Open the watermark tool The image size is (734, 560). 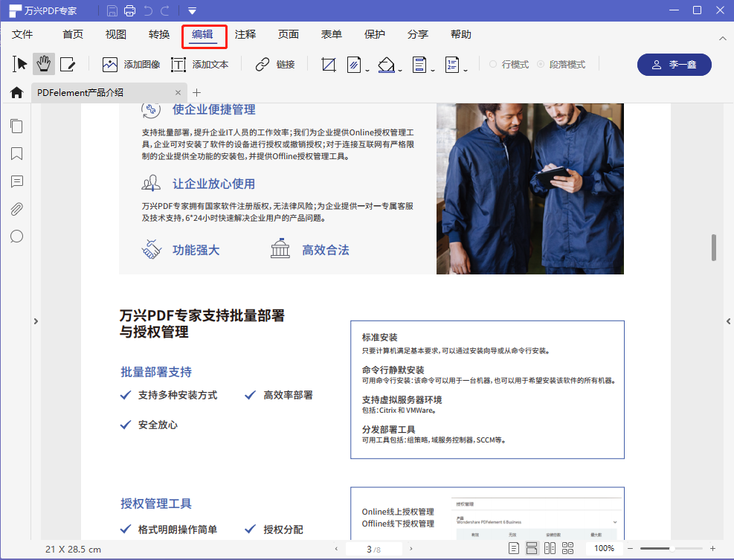(352, 65)
